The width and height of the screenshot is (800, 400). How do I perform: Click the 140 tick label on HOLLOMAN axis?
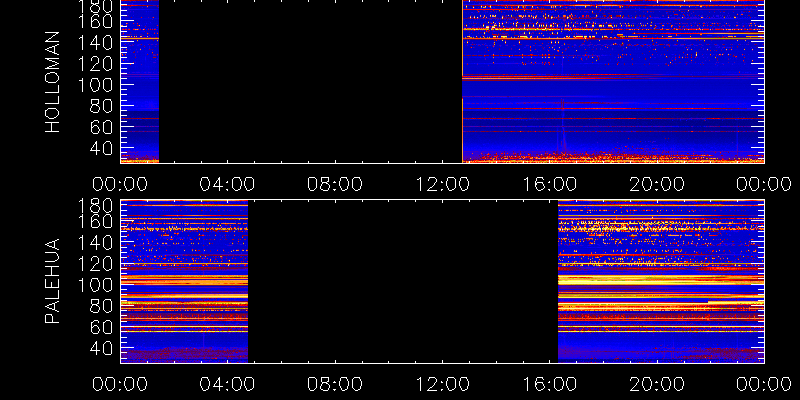(x=95, y=42)
